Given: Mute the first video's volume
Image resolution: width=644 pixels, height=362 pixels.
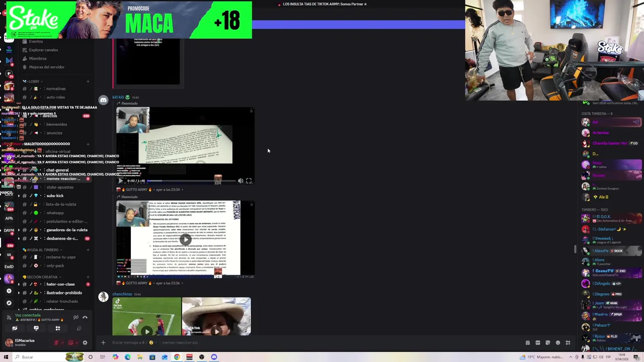Looking at the screenshot, I should point(240,180).
